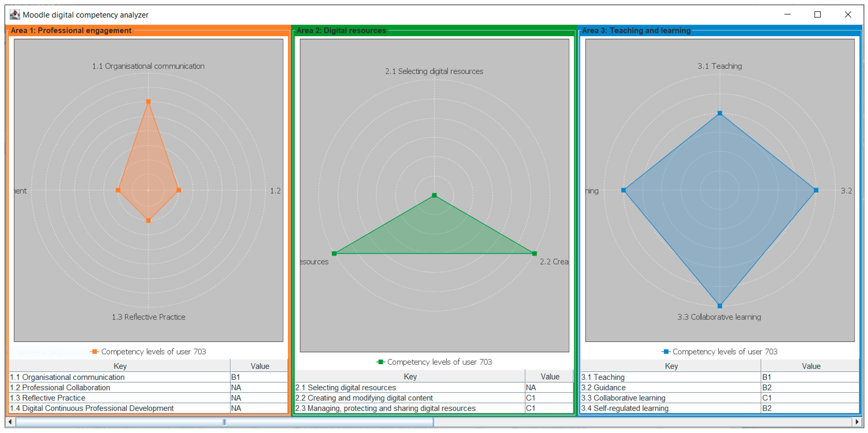Click the horizontal scrollbar thumb
This screenshot has width=868, height=433.
[224, 422]
